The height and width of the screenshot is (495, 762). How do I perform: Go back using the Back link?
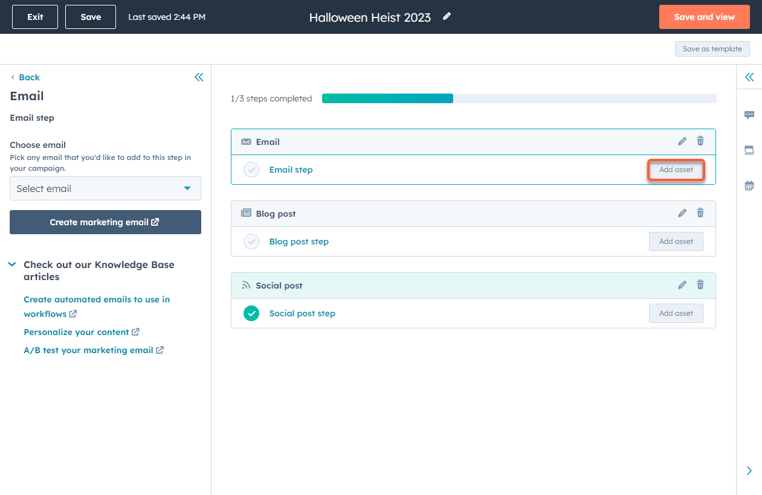pyautogui.click(x=26, y=77)
